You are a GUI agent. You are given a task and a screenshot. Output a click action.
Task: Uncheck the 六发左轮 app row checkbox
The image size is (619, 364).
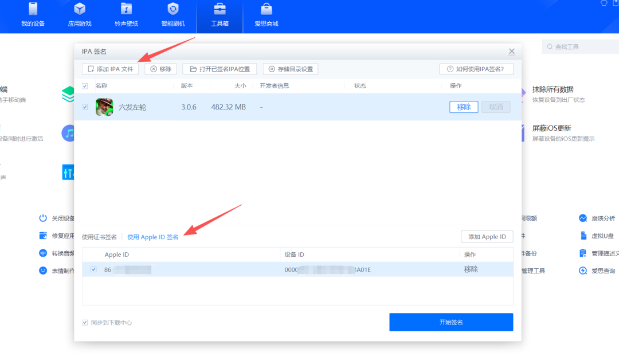coord(85,107)
